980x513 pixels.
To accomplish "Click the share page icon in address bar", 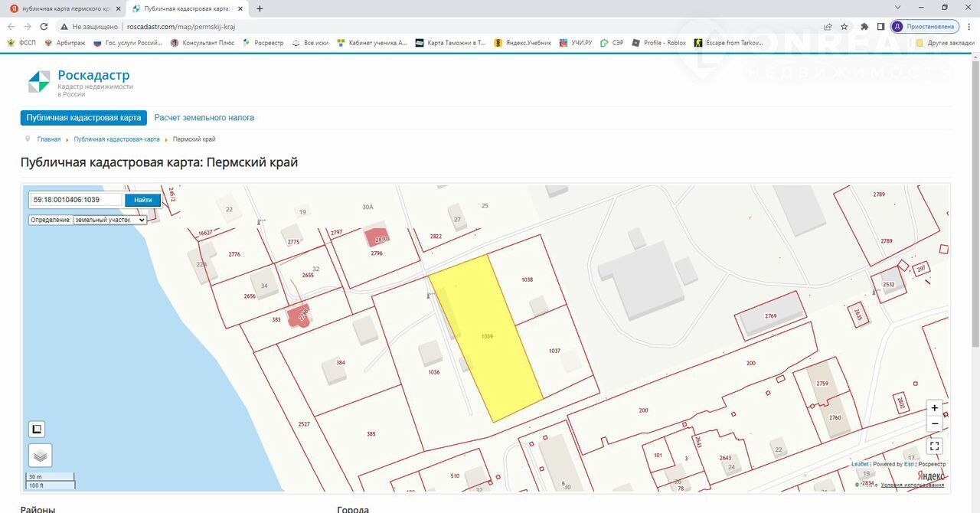I will click(828, 26).
